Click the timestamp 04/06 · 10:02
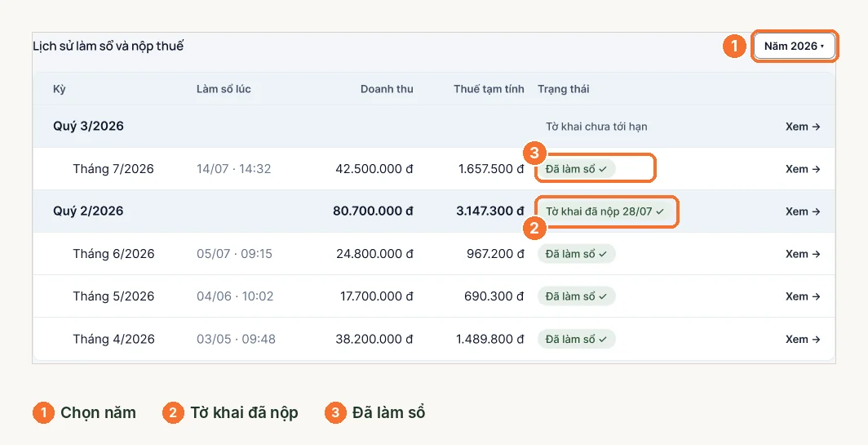 [235, 296]
